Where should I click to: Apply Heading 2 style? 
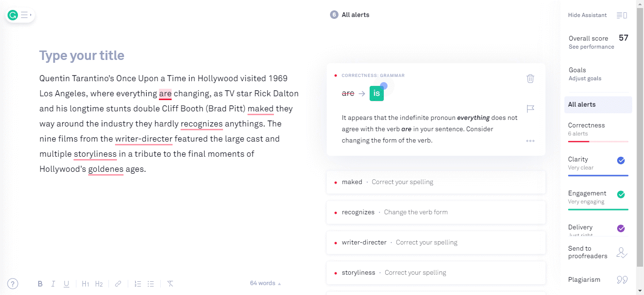coord(99,284)
